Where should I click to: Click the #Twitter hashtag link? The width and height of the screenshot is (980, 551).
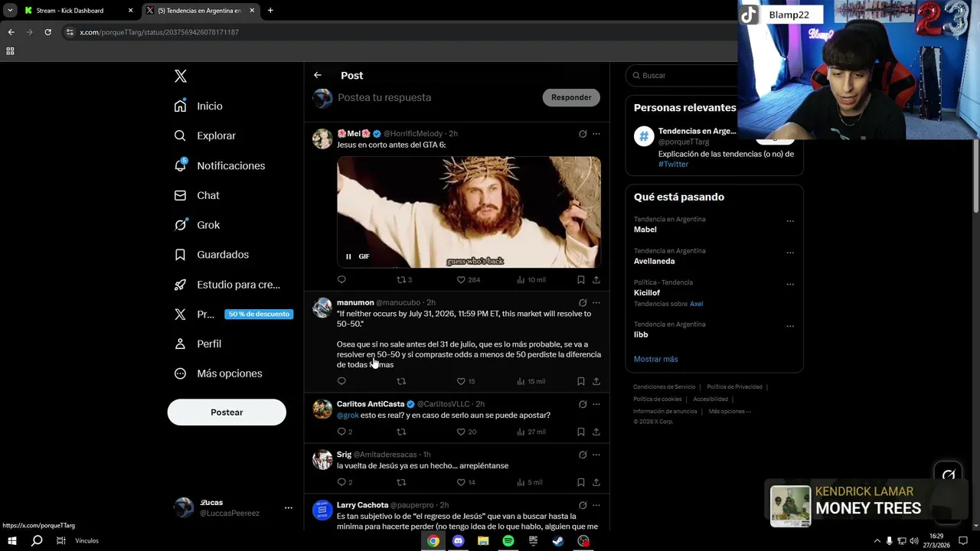point(673,164)
